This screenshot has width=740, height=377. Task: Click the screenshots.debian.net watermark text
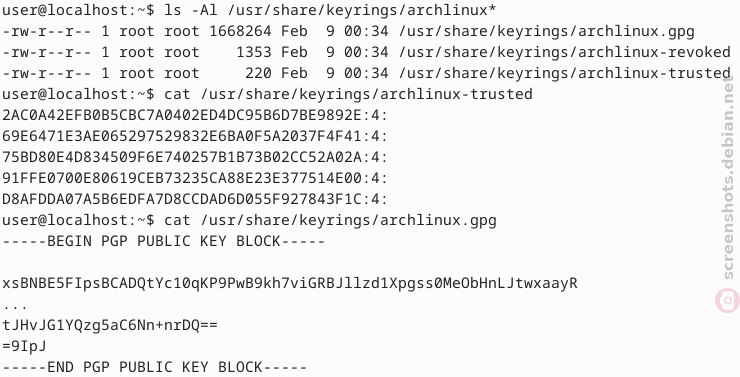(x=728, y=178)
